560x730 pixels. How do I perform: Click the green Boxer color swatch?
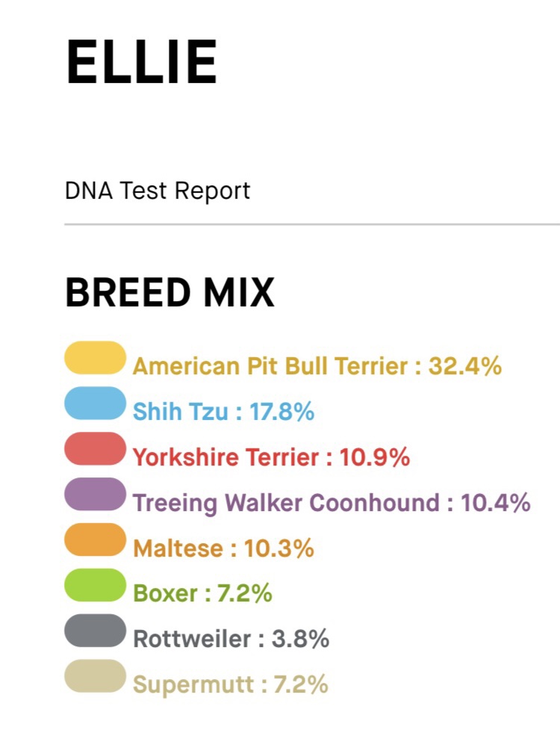tap(95, 585)
